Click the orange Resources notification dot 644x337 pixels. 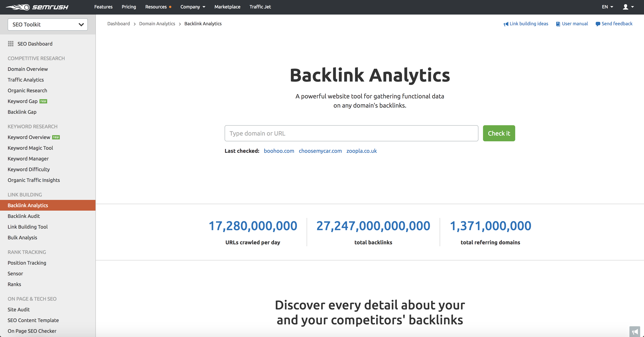[x=170, y=7]
